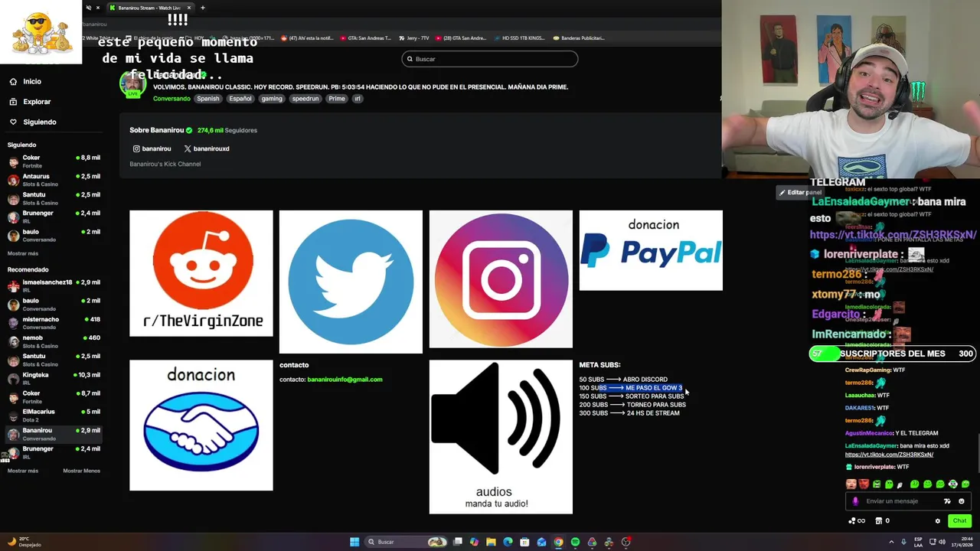Open the Reddit r/TheVirginZone panel
This screenshot has height=551, width=980.
[201, 273]
